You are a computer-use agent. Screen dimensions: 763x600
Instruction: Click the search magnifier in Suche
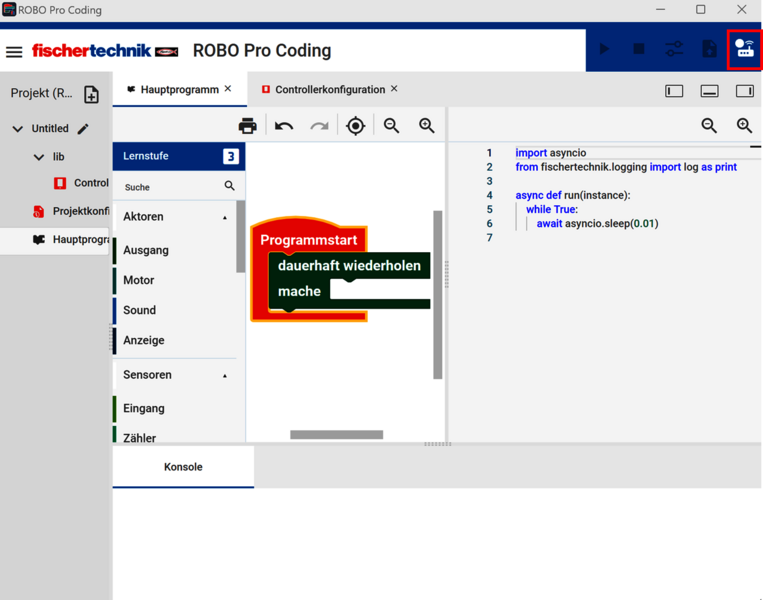230,185
